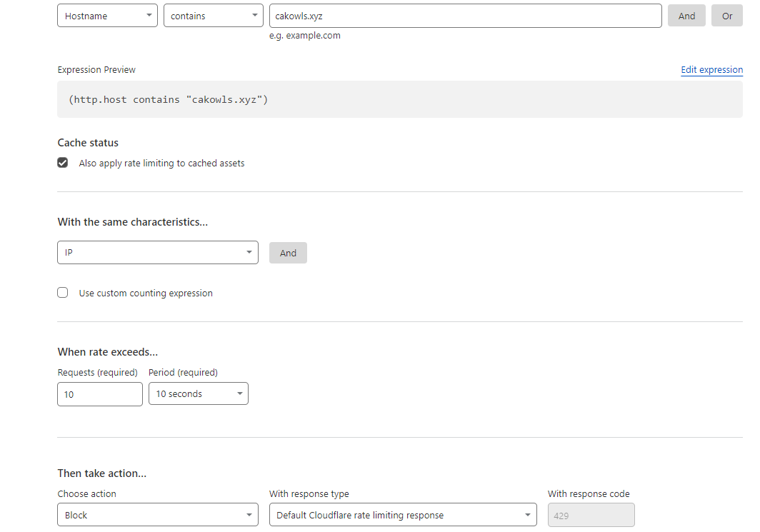Click the 'Also apply rate limiting to cached assets' label

161,164
